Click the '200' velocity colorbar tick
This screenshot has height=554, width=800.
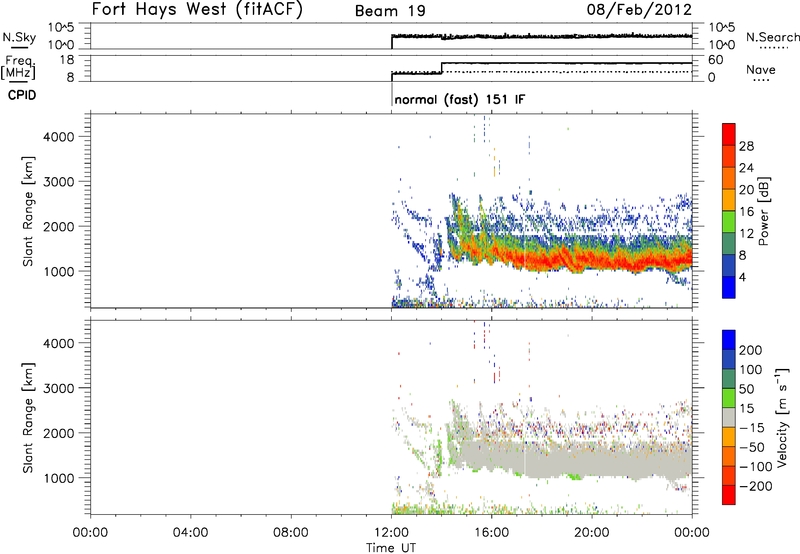pyautogui.click(x=750, y=350)
